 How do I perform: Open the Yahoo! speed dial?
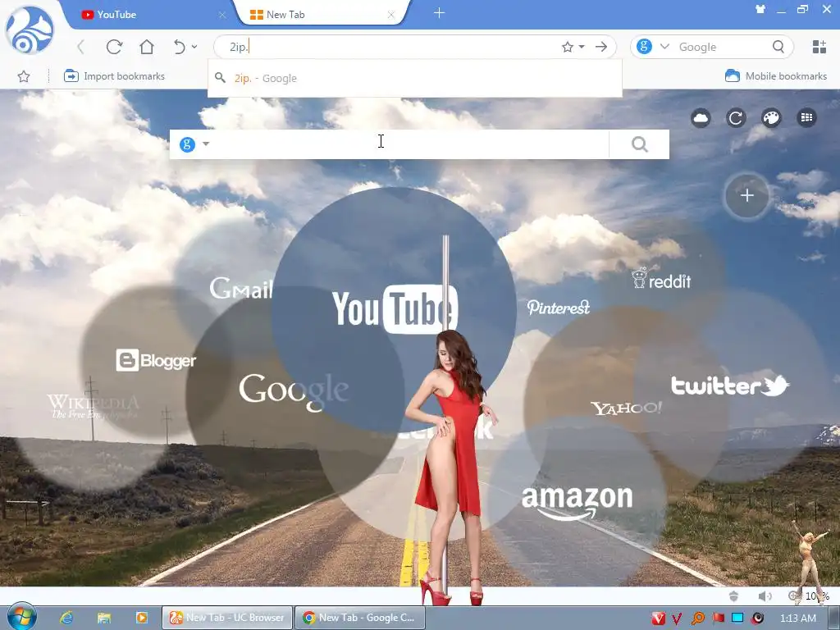[626, 409]
